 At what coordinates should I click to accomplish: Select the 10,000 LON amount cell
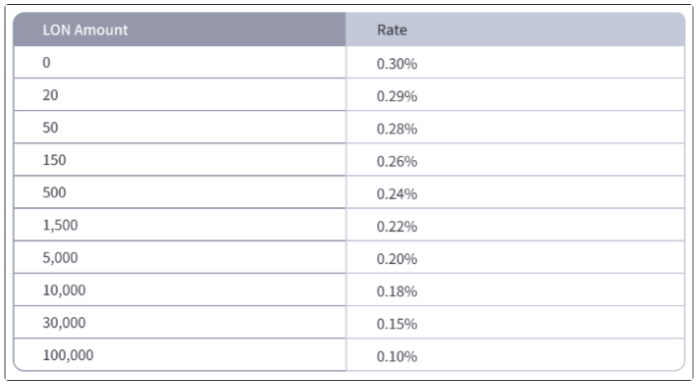coord(180,290)
